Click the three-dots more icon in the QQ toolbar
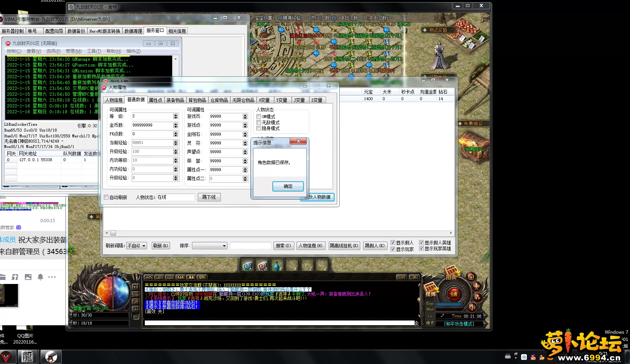The image size is (630, 364). tap(52, 277)
